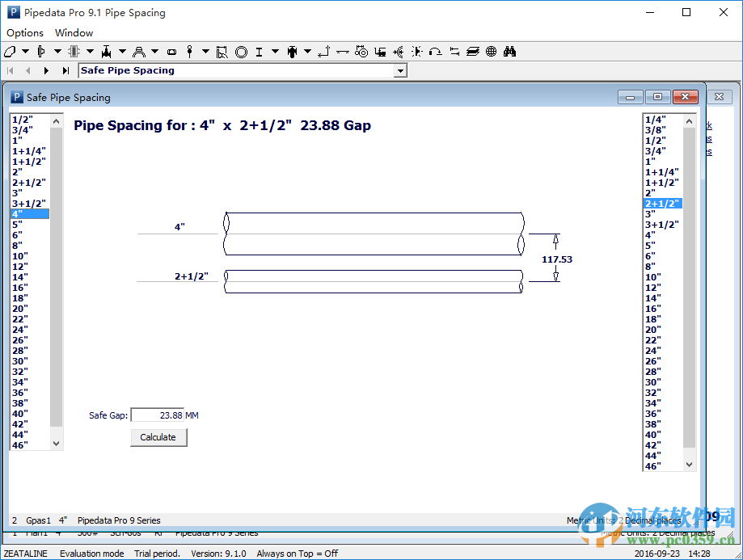The width and height of the screenshot is (743, 560).
Task: Open the dropdown beside the first pipe icon
Action: [x=23, y=51]
